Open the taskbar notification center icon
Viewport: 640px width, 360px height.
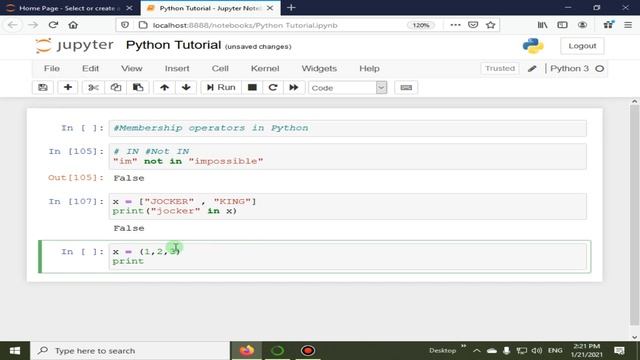[619, 351]
